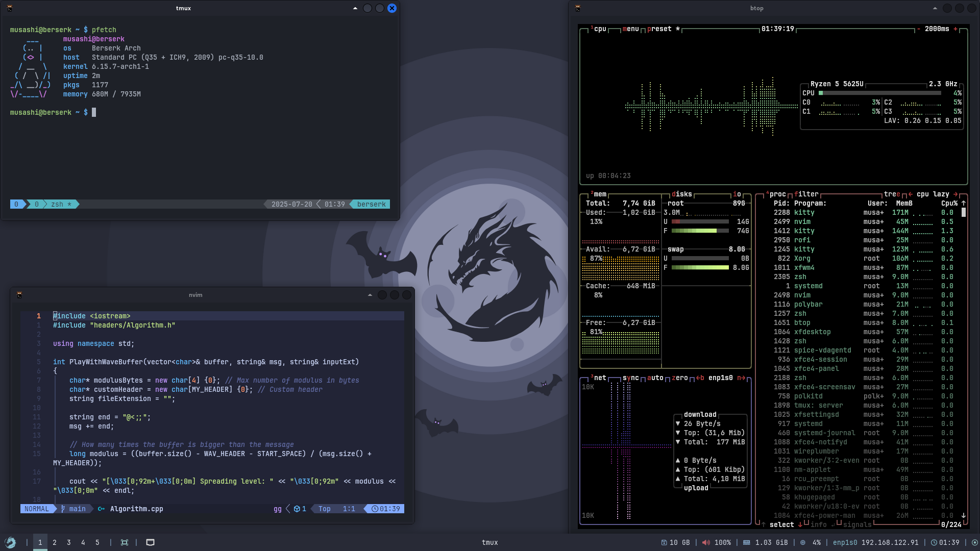The image size is (980, 551).
Task: Click the Cpu% sort arrow in the process list
Action: [963, 203]
